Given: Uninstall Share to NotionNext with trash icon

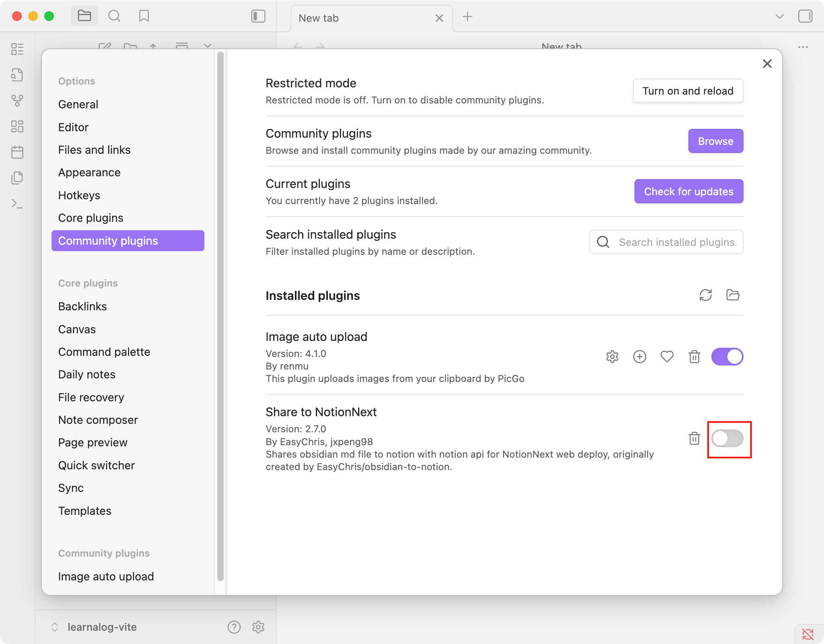Looking at the screenshot, I should tap(694, 438).
